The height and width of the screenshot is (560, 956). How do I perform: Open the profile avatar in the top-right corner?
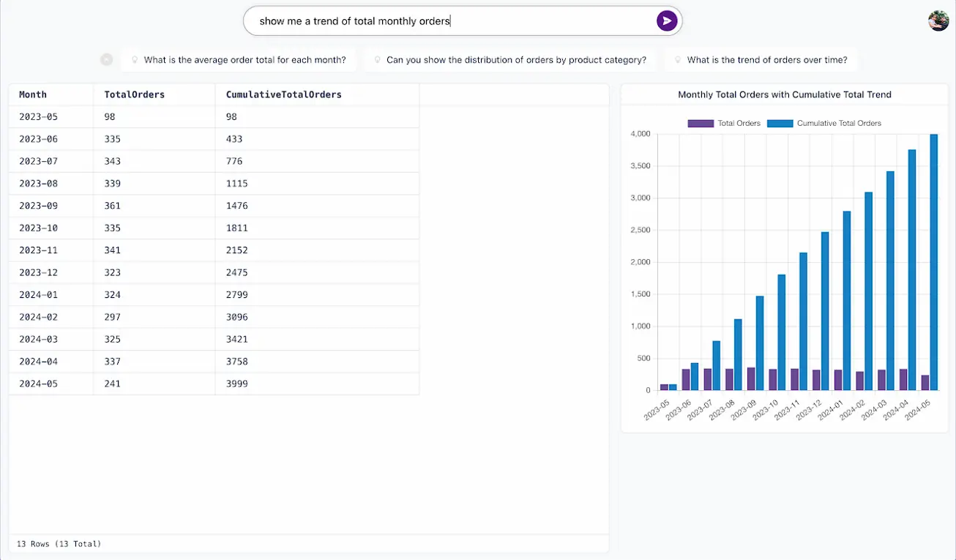tap(937, 20)
